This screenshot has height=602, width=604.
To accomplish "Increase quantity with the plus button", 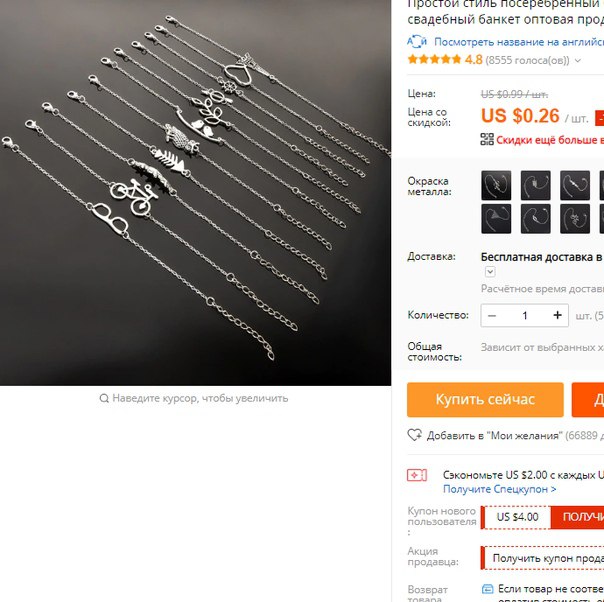I will (557, 315).
